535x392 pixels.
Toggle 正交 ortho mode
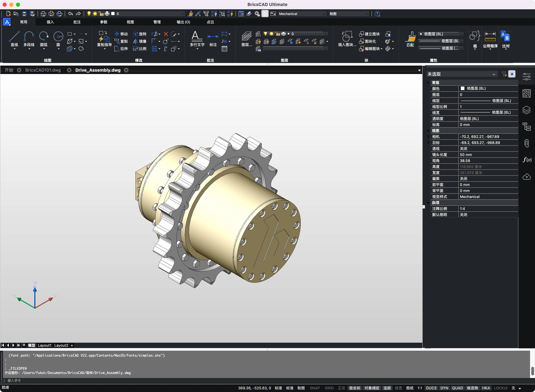tap(341, 388)
